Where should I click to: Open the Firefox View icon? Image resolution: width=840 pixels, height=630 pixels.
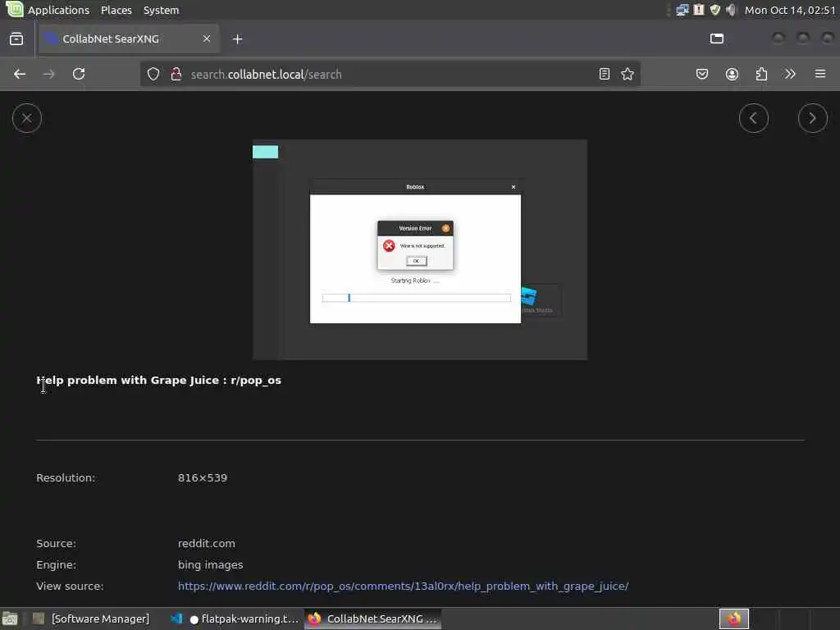click(x=16, y=39)
